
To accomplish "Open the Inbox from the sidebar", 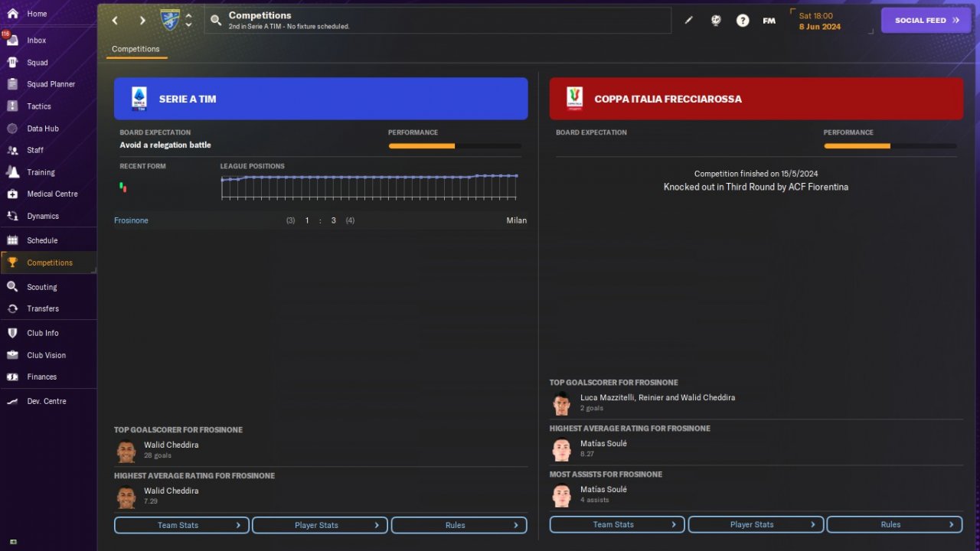I will (48, 41).
